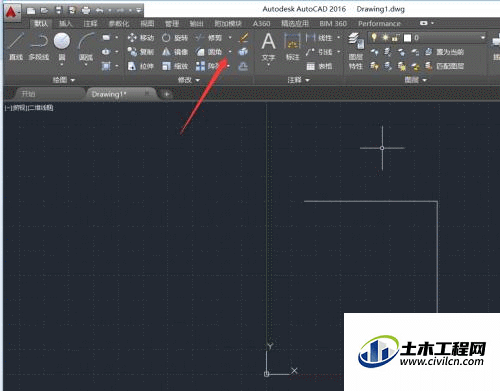The width and height of the screenshot is (500, 391).
Task: Select the Copy (复制) tool
Action: pos(140,52)
